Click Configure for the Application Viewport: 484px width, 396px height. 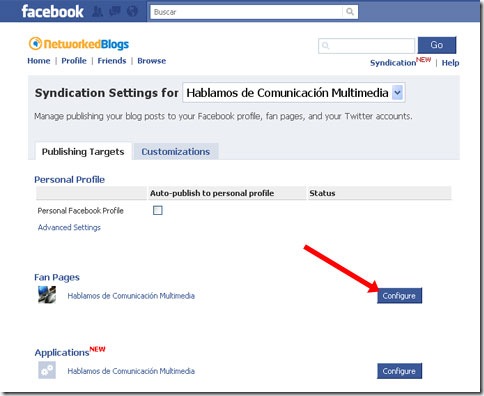(x=399, y=371)
